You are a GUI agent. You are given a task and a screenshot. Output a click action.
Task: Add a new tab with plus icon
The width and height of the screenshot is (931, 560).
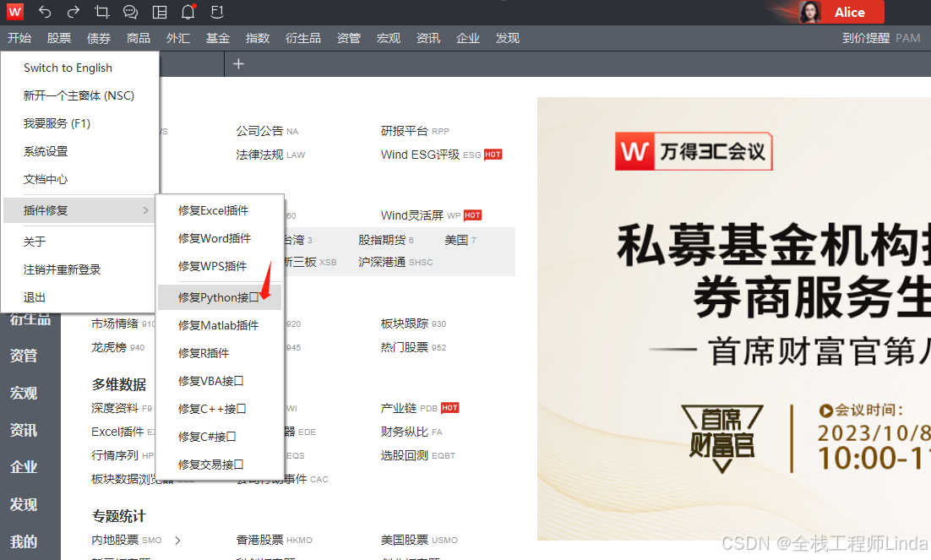pyautogui.click(x=239, y=63)
